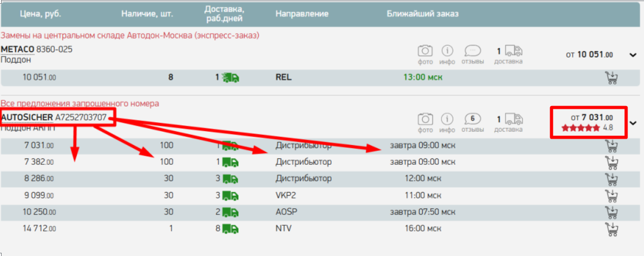Click the AOSP direction cell
Screen dimensions: 644x256
286,212
